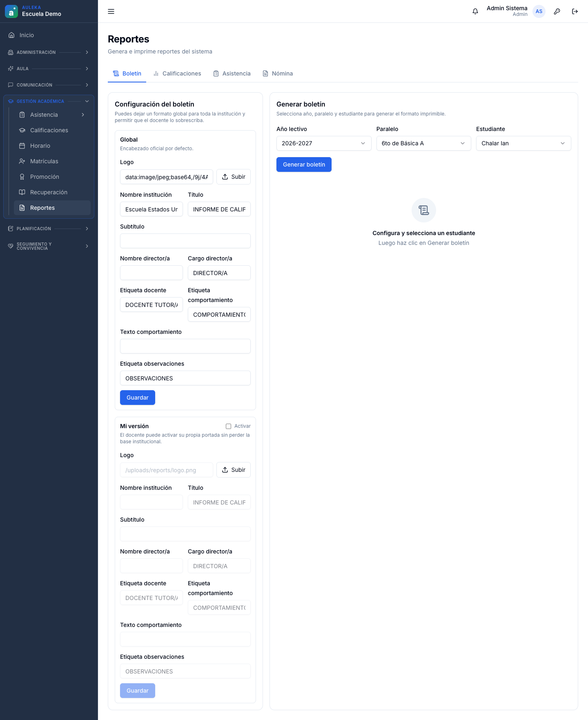Expand the Planificación section
The image size is (588, 720).
point(49,229)
